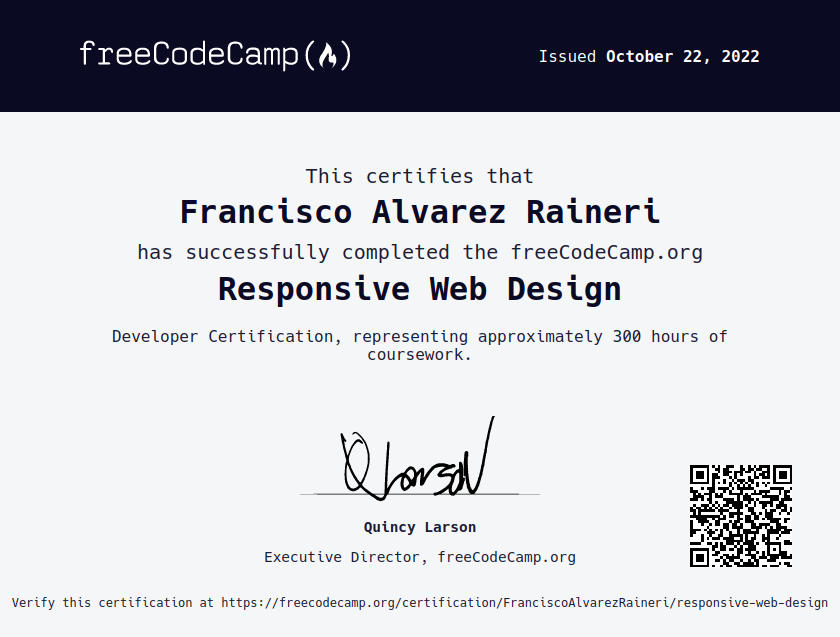Click the Quincy Larson handwritten signature
The width and height of the screenshot is (840, 637).
pyautogui.click(x=418, y=459)
